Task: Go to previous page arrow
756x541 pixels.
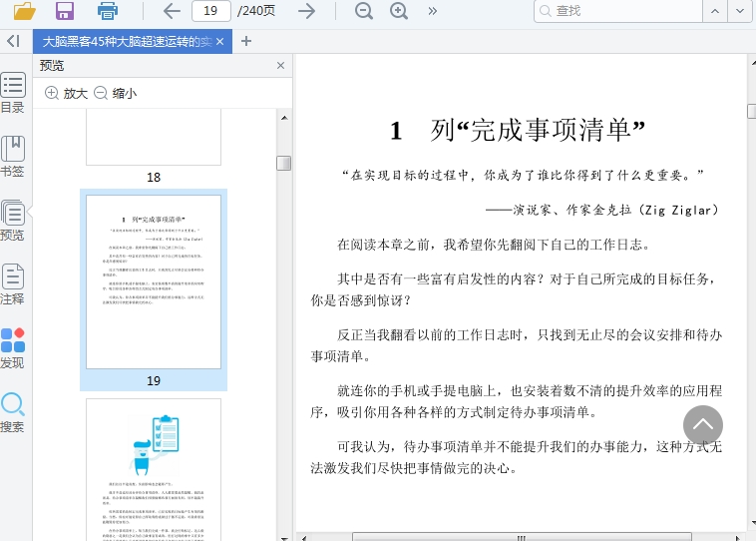Action: pyautogui.click(x=172, y=11)
